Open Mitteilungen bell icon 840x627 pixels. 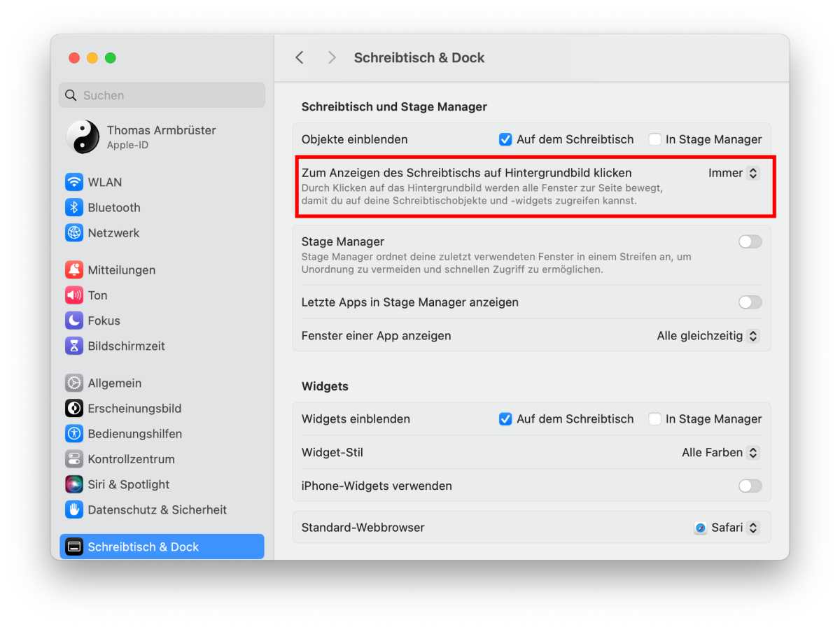pyautogui.click(x=74, y=270)
